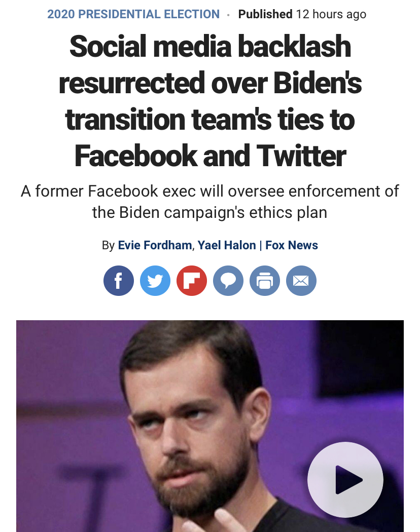Open 2020 Presidential Election category link
The image size is (420, 532).
(133, 14)
